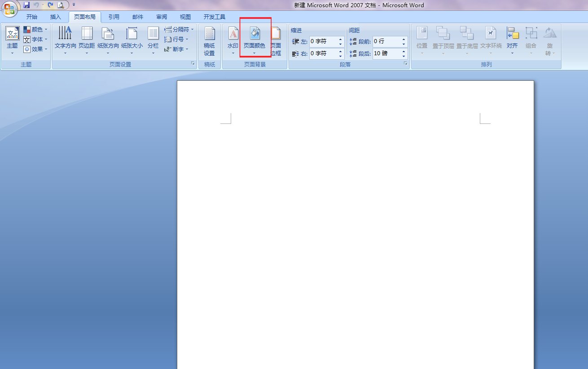Open the 页面设置 dialog launcher

(x=193, y=64)
